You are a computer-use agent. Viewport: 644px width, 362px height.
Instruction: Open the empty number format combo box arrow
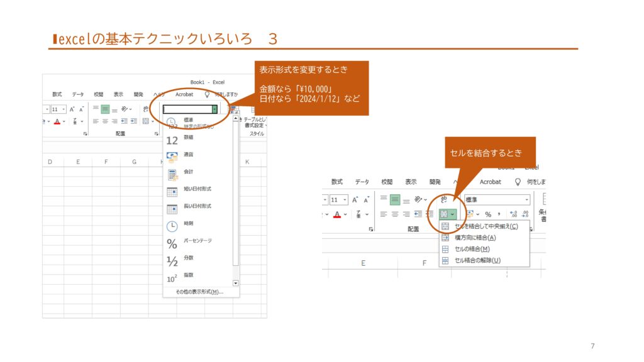[x=214, y=109]
